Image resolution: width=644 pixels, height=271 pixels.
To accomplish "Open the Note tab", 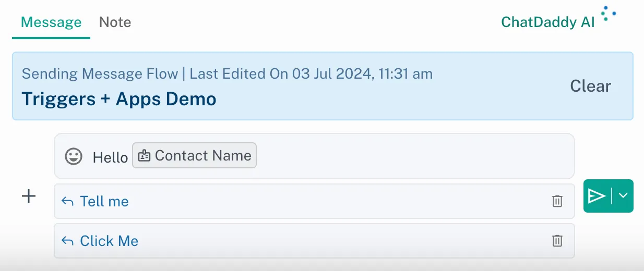I will (115, 22).
